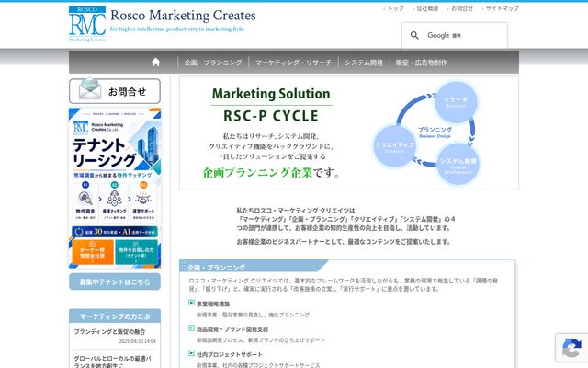Click 社内プロジェクトサポート item text
588x368 pixels.
[x=230, y=354]
